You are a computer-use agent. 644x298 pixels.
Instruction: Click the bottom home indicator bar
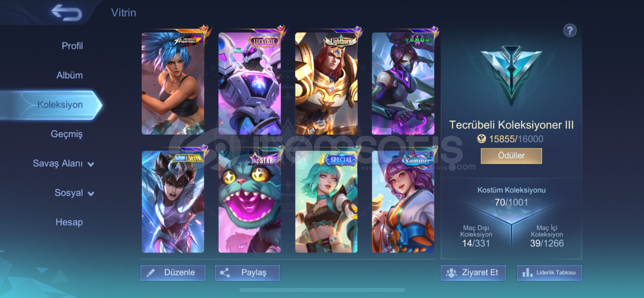[322, 290]
